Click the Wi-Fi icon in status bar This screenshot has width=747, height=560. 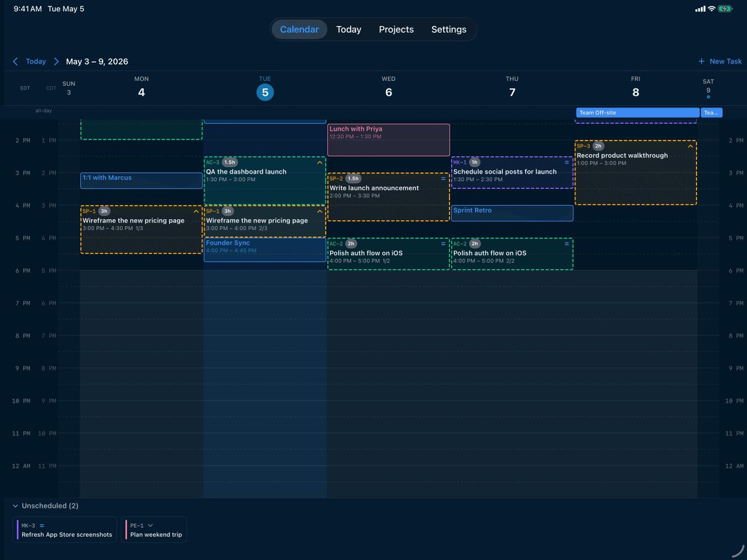click(x=711, y=9)
